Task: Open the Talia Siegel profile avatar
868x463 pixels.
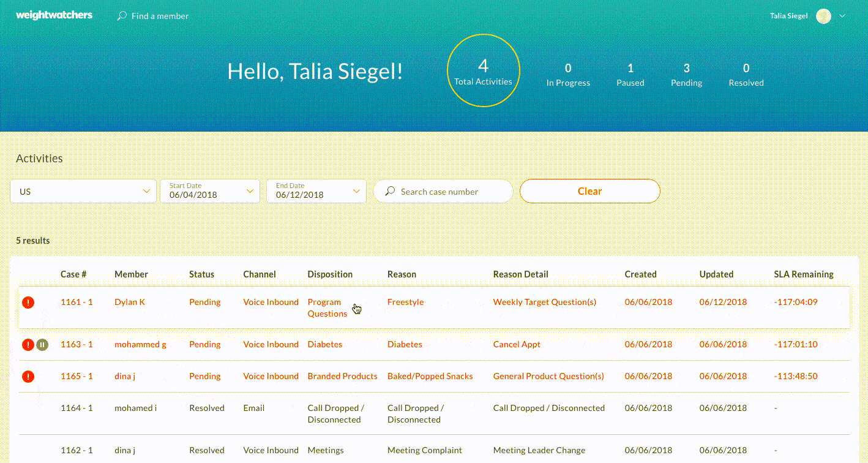Action: click(x=823, y=16)
